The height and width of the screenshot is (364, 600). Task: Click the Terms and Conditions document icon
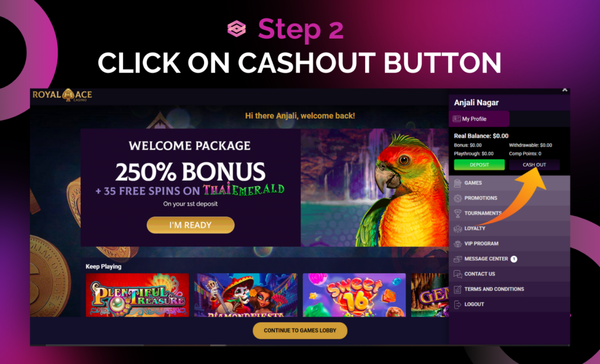pos(458,290)
